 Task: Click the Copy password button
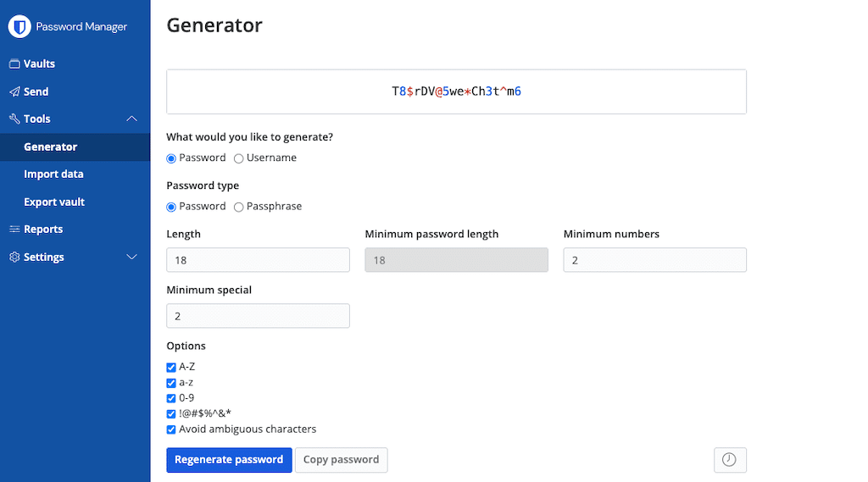point(341,460)
